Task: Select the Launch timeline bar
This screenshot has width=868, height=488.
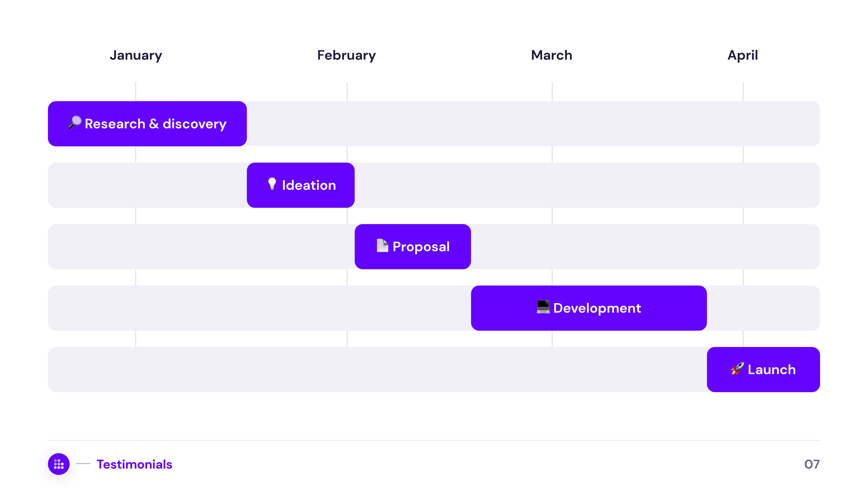Action: (x=763, y=369)
